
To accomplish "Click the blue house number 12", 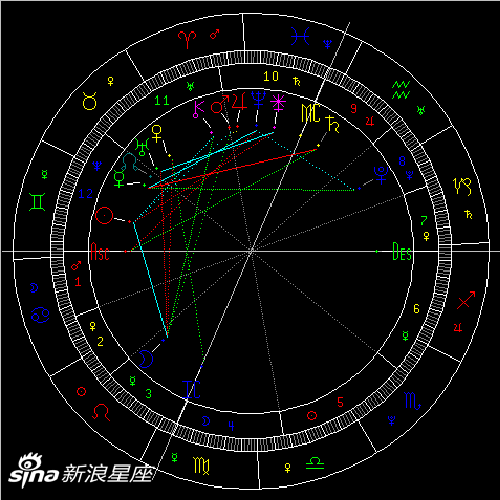I will tap(85, 194).
